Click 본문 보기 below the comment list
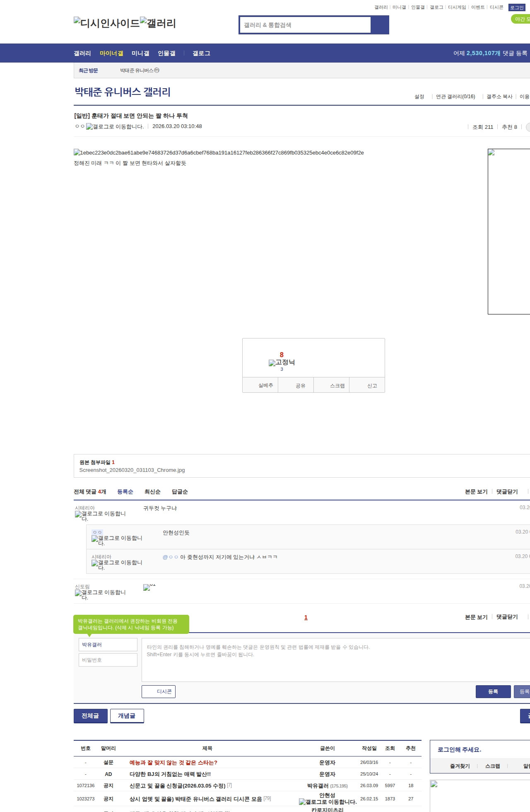Screen dimensions: 530x812 476,617
